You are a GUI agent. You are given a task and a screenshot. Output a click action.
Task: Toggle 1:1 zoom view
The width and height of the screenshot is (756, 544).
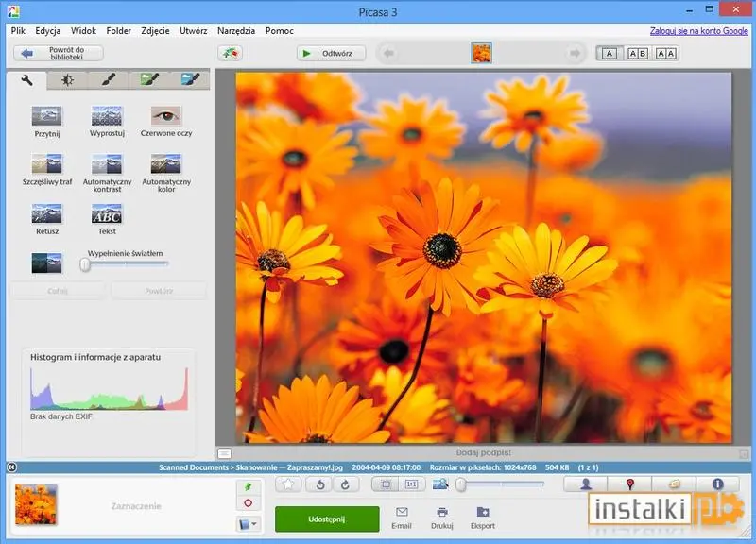[412, 485]
